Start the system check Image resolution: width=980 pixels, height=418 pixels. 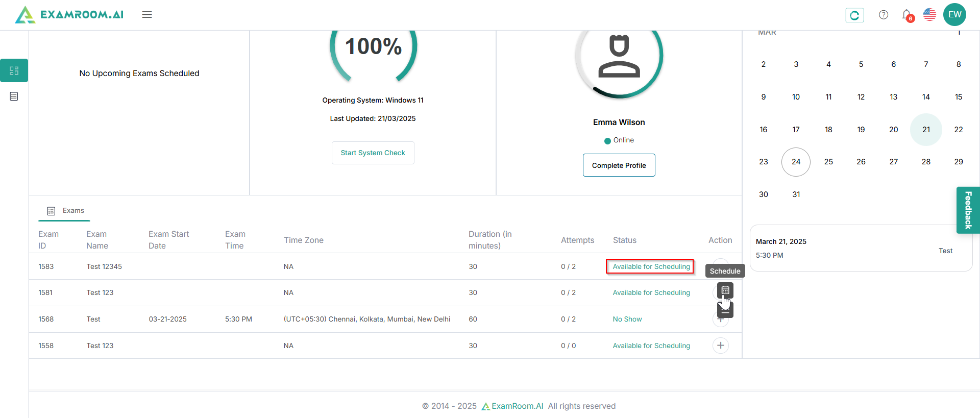[x=373, y=153]
